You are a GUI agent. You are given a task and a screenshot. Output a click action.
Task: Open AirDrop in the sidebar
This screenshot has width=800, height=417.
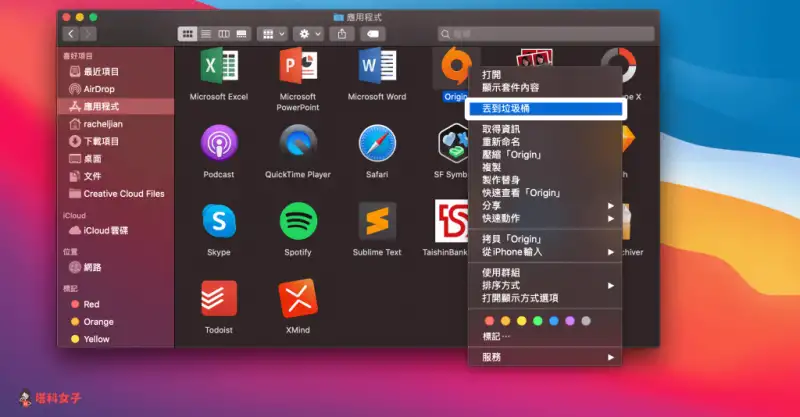pos(116,89)
